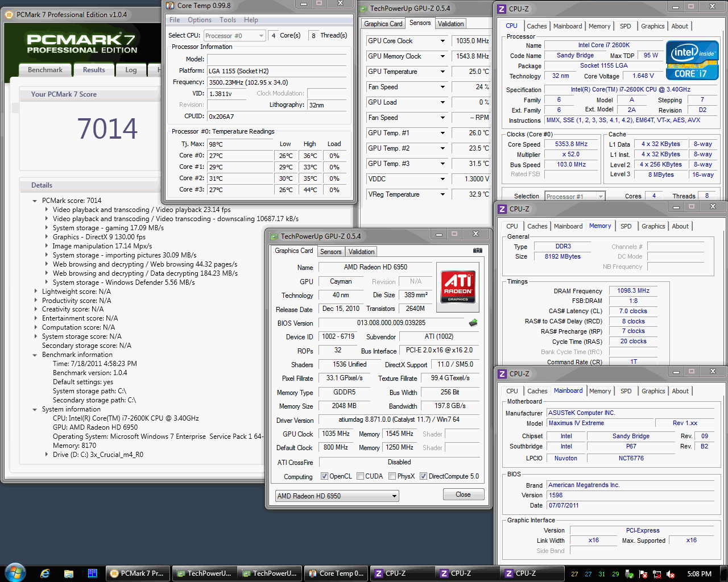The height and width of the screenshot is (582, 728).
Task: Click the blue 27 Core Temp tray icon
Action: (x=588, y=574)
